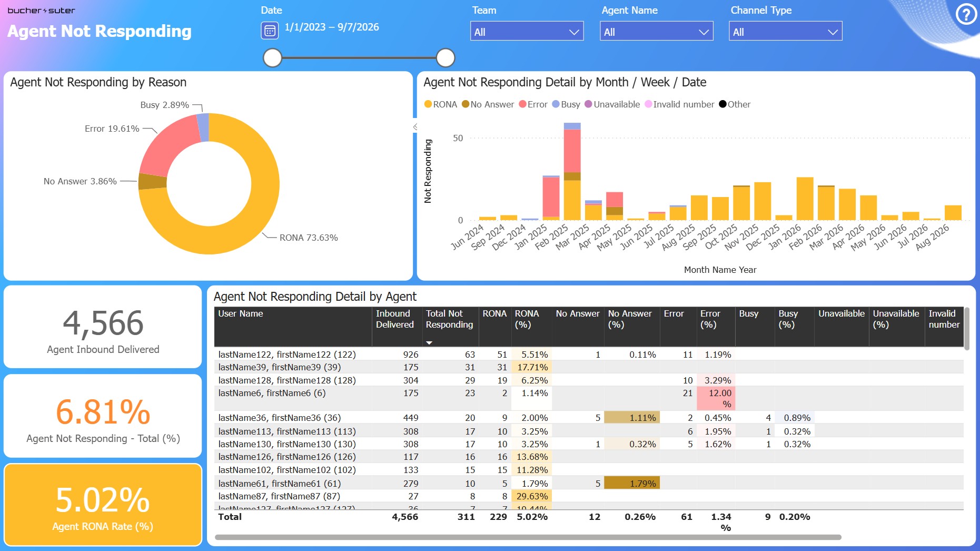
Task: Sort by the RONA (%) column header
Action: (x=531, y=327)
